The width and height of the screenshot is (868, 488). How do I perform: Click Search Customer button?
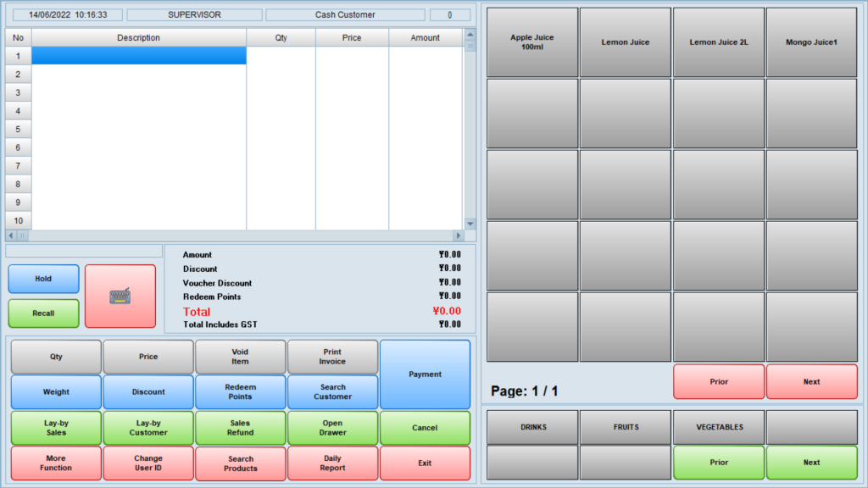[332, 392]
